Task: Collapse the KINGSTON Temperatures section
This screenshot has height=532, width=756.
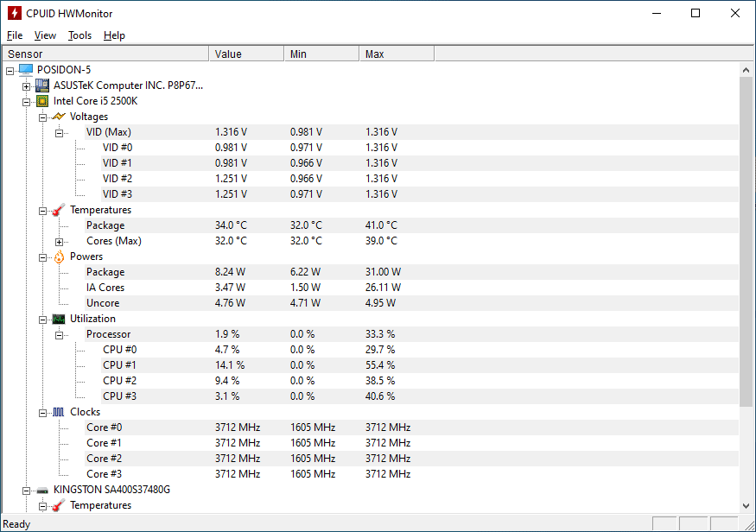Action: click(43, 506)
